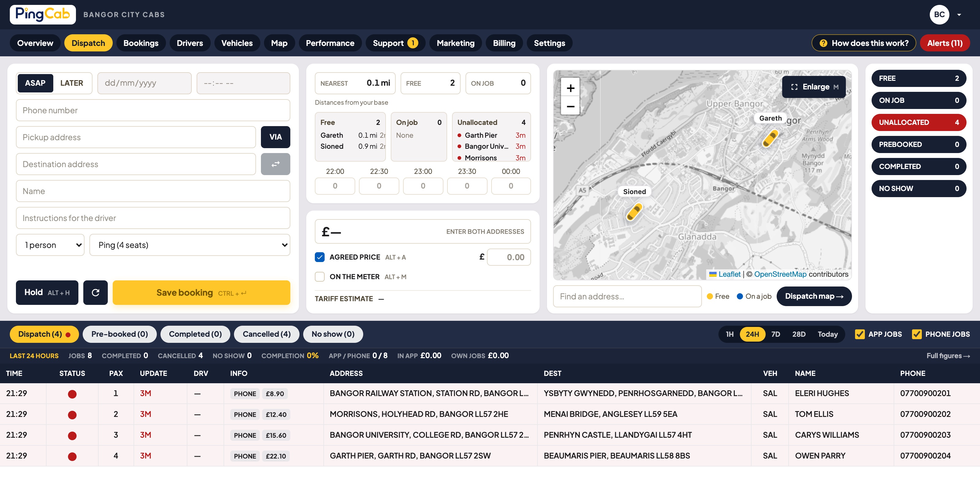The image size is (980, 502).
Task: Open the passenger count dropdown
Action: click(x=50, y=245)
